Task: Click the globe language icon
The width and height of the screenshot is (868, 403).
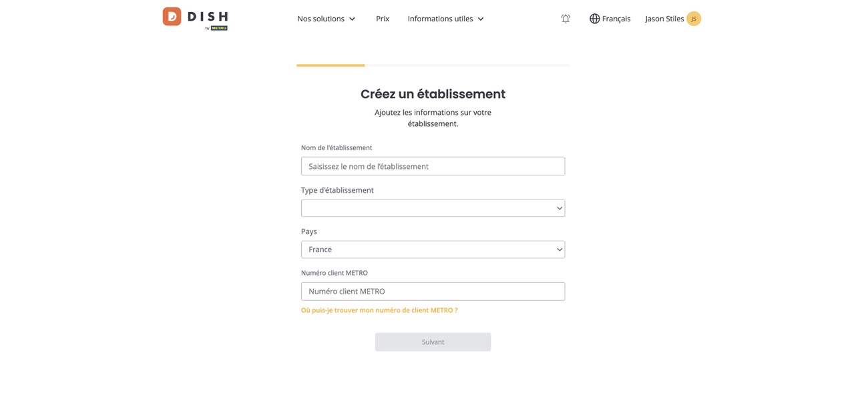Action: click(x=594, y=19)
